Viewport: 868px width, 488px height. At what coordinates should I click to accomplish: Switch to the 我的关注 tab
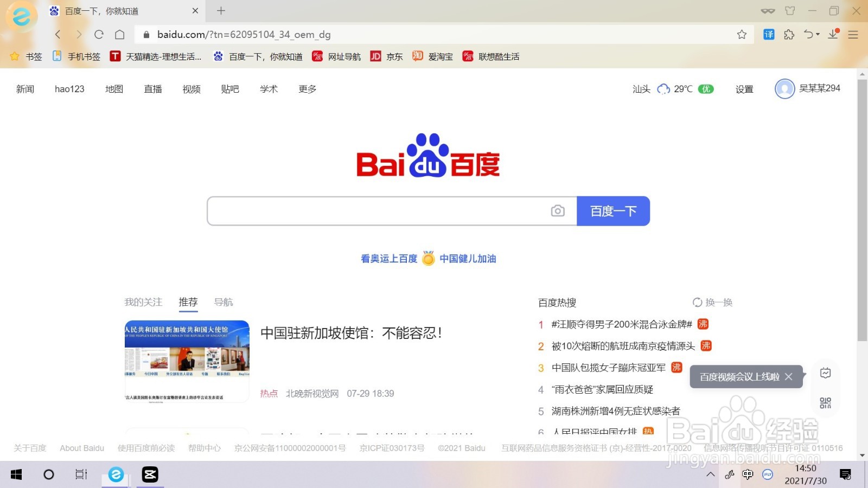pos(143,302)
